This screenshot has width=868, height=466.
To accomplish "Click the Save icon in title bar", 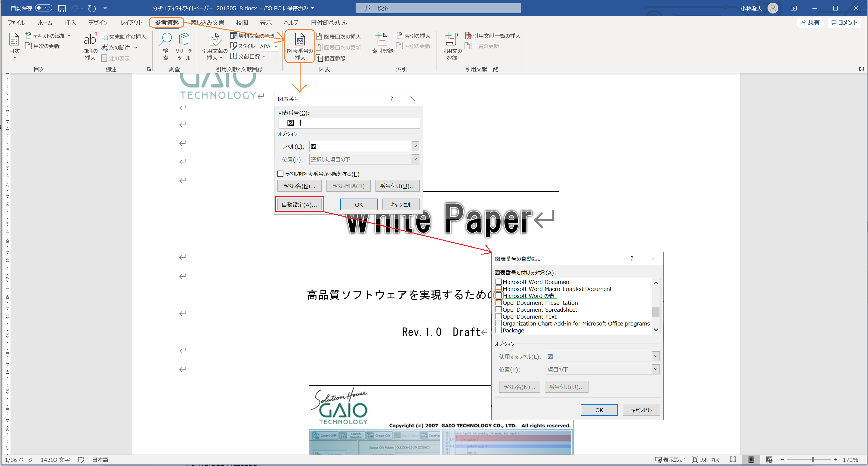I will coord(62,8).
